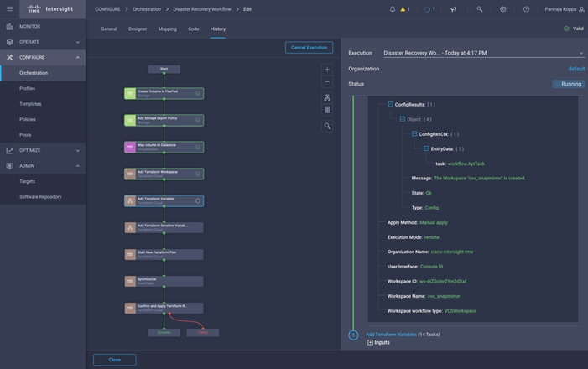
Task: Open Orchestration in the sidebar
Action: 43,73
